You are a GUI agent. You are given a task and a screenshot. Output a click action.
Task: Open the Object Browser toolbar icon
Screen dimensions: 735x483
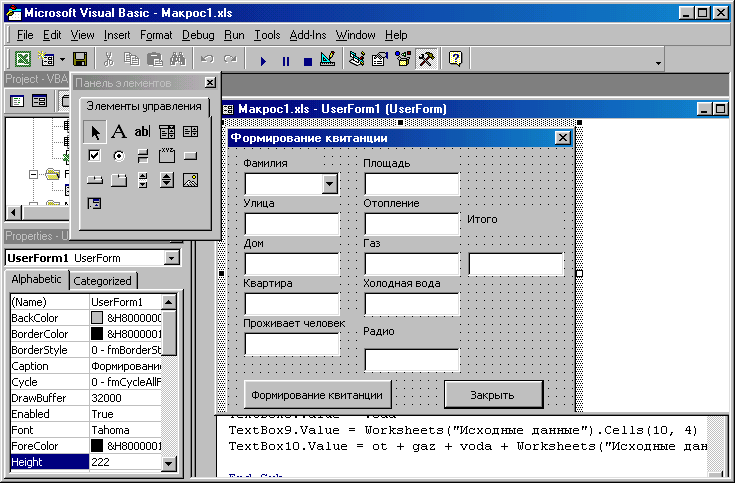403,60
